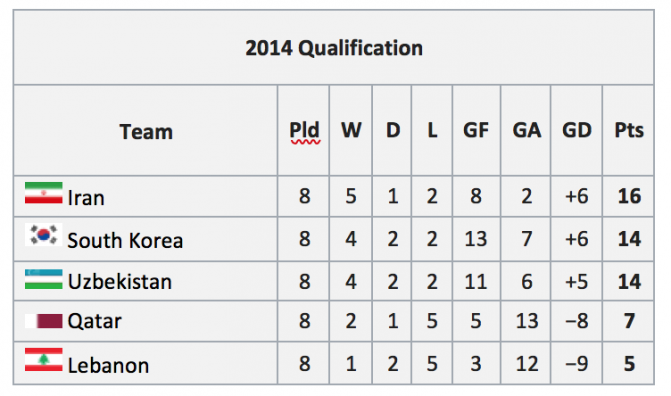Click the Qatar flag icon
671x396 pixels.
point(44,321)
